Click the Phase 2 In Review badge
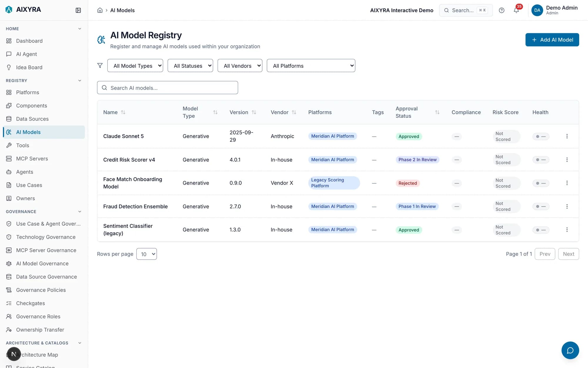This screenshot has width=588, height=368. [x=417, y=160]
